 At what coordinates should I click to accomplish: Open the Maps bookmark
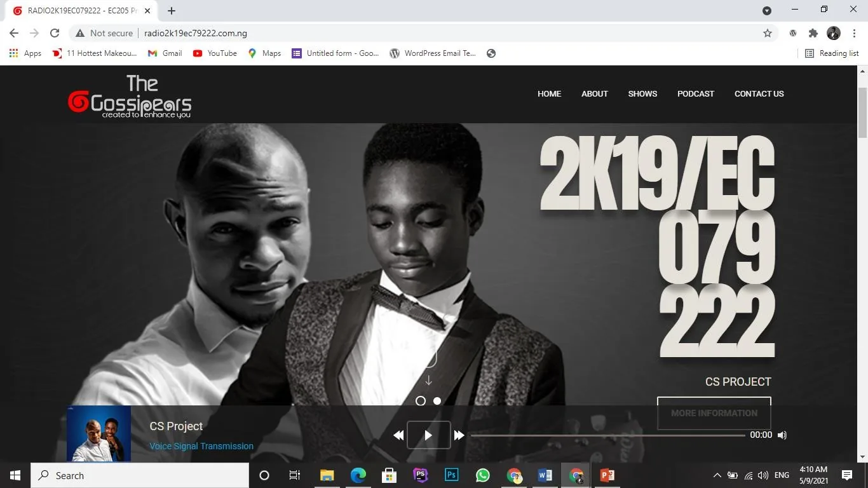click(264, 53)
